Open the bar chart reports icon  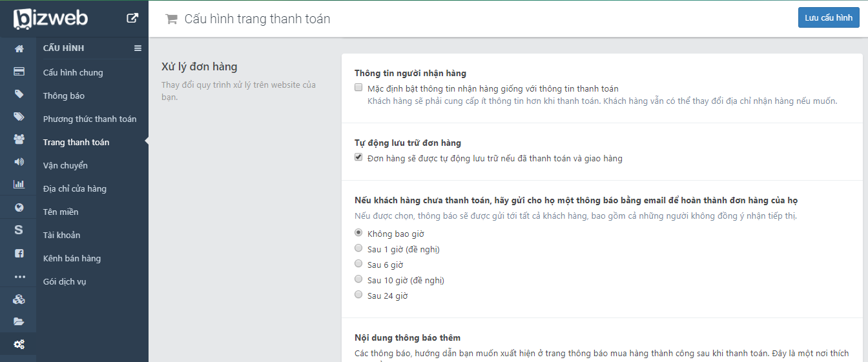(x=19, y=185)
